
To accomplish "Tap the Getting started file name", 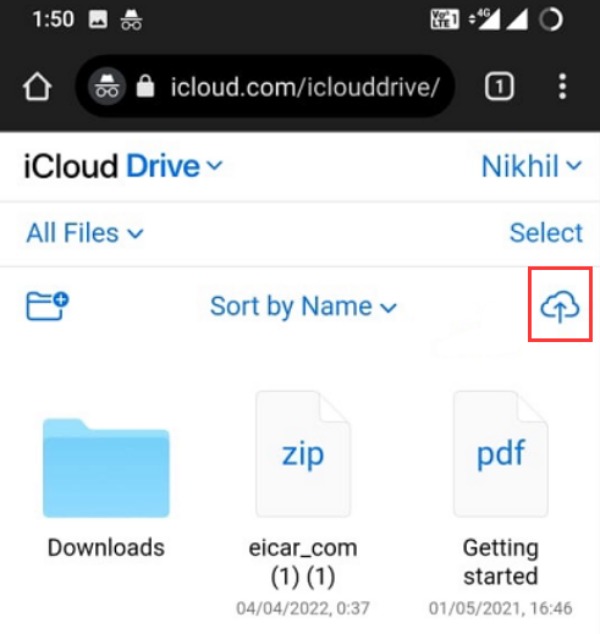I will pos(501,562).
